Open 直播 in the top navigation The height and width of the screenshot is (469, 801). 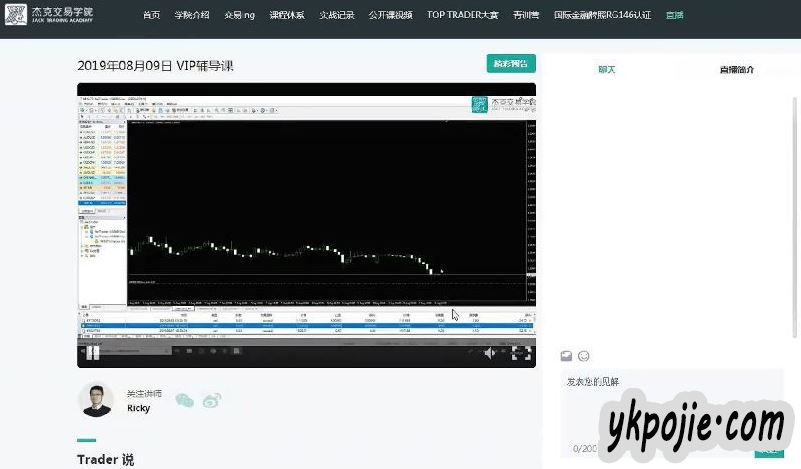coord(675,15)
